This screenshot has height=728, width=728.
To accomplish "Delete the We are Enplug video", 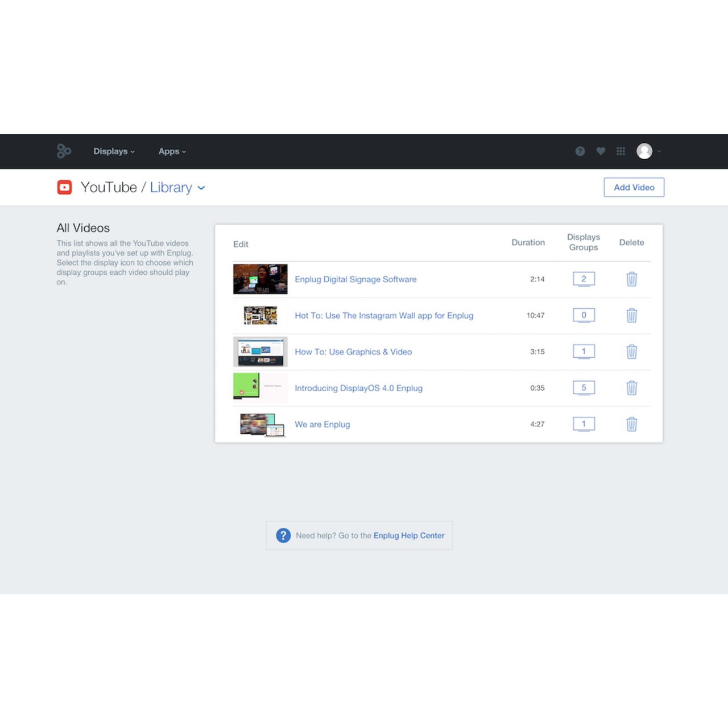I will coord(631,424).
